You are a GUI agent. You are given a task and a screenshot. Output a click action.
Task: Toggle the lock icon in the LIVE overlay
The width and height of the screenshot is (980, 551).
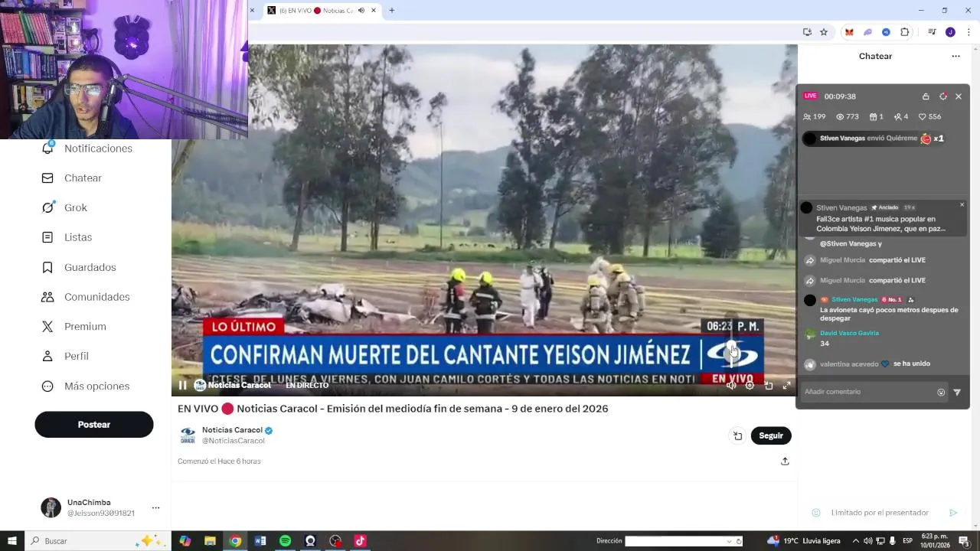(x=926, y=96)
